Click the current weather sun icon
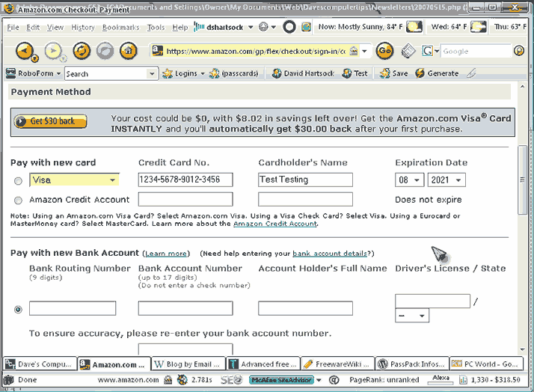Viewport: 534px width, 392px height. (414, 27)
